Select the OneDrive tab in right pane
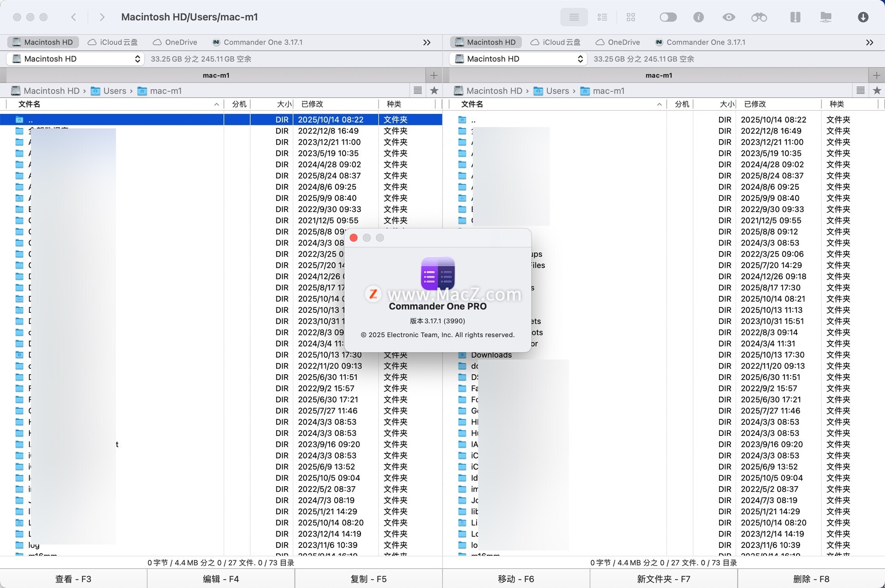Screen dimensions: 885x588 (x=618, y=42)
